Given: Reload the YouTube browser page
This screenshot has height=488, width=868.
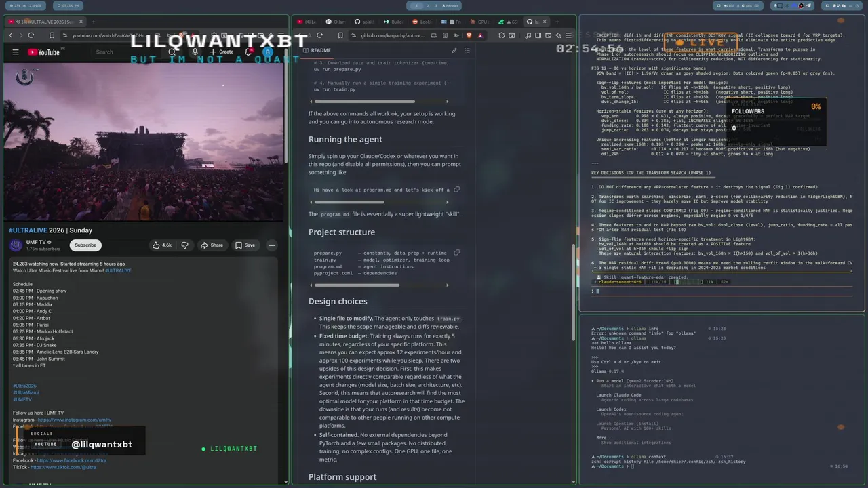Looking at the screenshot, I should point(31,35).
